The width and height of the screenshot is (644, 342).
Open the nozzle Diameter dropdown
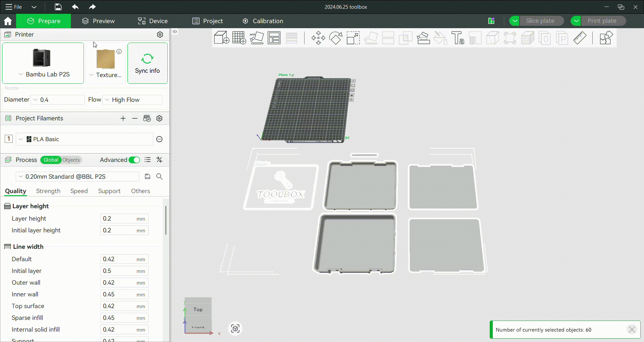click(x=58, y=100)
